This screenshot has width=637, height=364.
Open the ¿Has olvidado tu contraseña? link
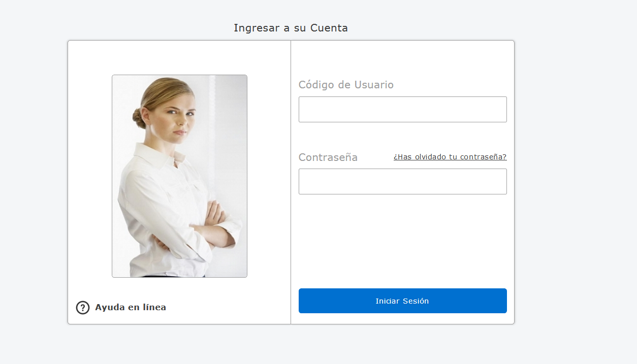tap(450, 157)
